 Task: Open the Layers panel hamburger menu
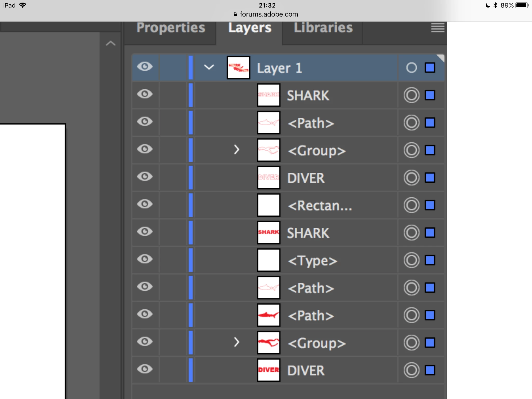(438, 28)
